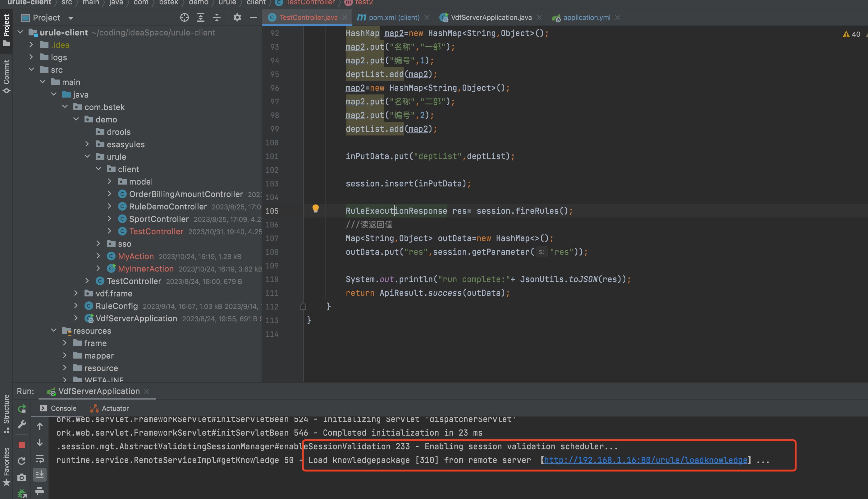Switch to pom.xml (client) tab
The image size is (868, 499).
pyautogui.click(x=394, y=17)
